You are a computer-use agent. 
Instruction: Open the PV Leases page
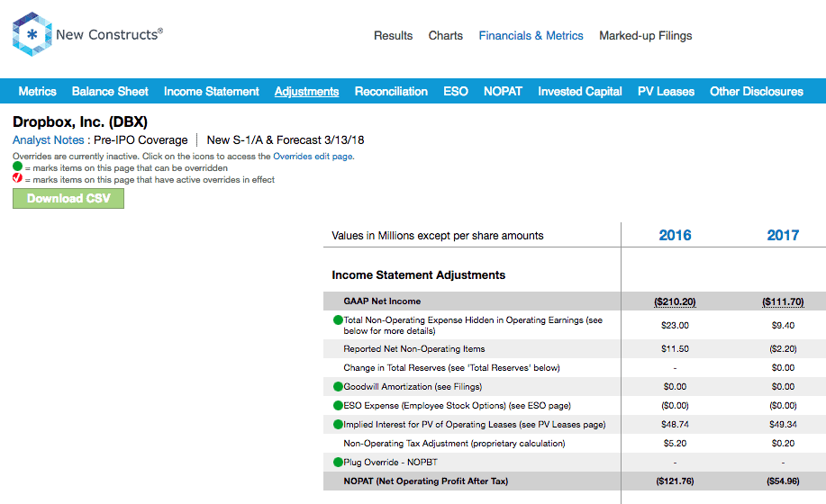point(666,92)
